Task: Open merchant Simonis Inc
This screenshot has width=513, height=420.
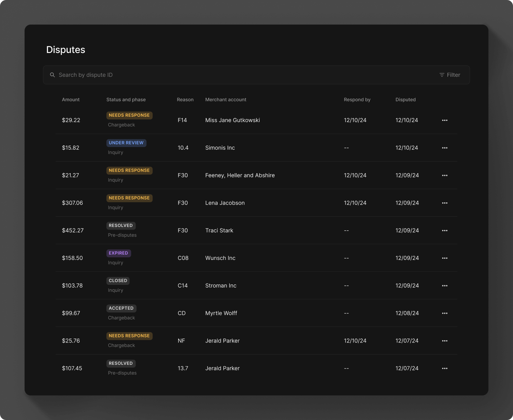Action: (x=220, y=148)
